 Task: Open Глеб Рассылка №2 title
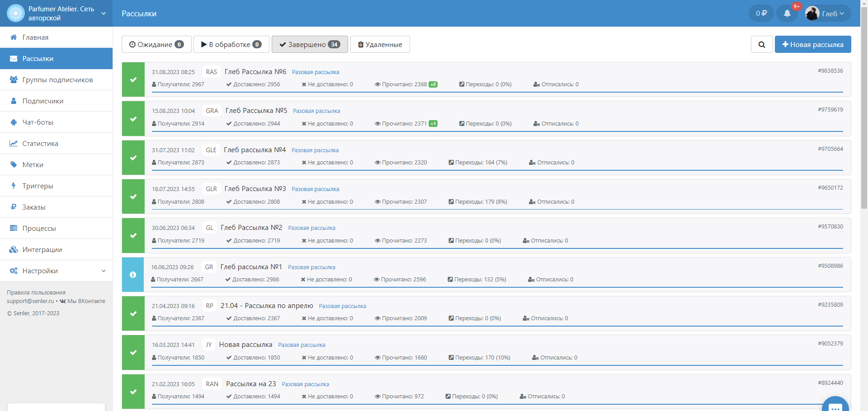tap(251, 228)
